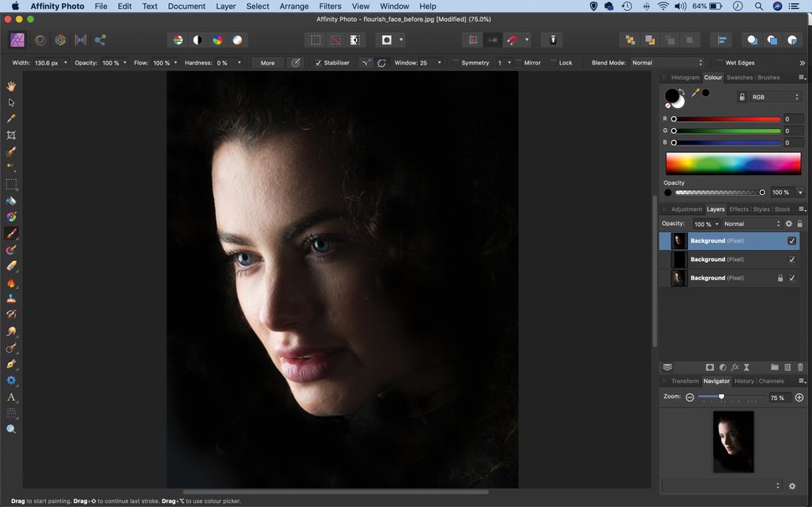Delete the selected layer via trash icon

800,366
